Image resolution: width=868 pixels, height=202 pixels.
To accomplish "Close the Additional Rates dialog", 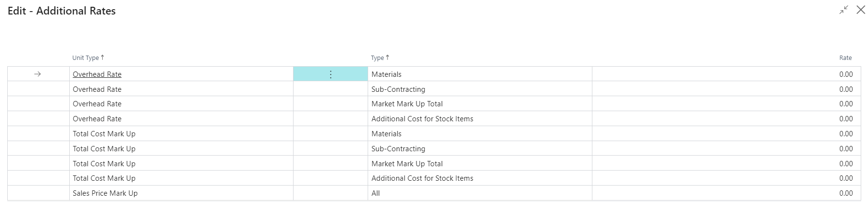I will (860, 10).
